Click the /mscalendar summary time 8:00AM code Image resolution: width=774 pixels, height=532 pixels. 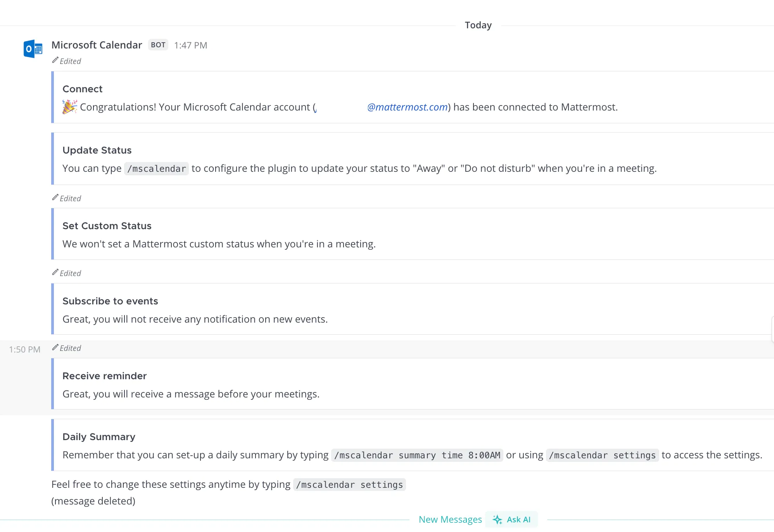417,455
